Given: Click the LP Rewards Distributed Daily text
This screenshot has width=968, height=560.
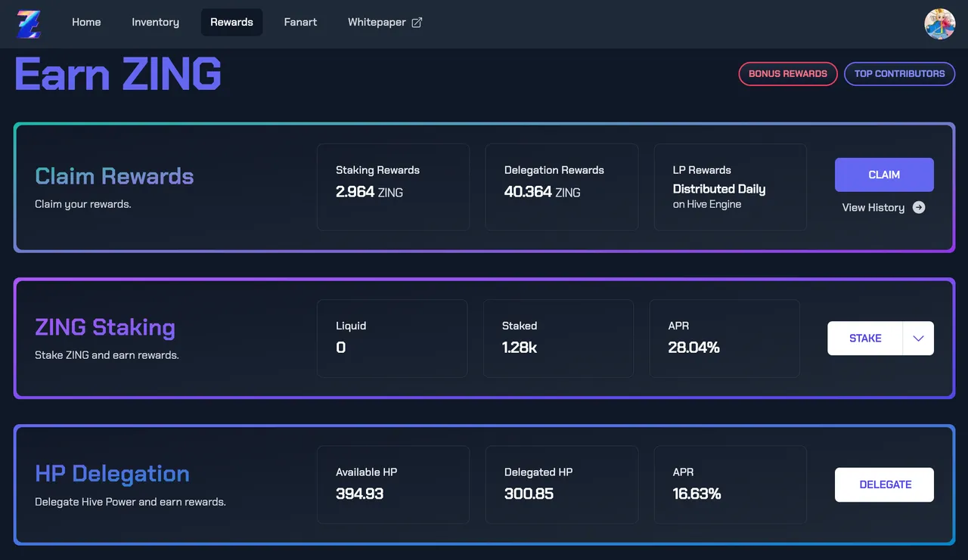Looking at the screenshot, I should coord(719,189).
